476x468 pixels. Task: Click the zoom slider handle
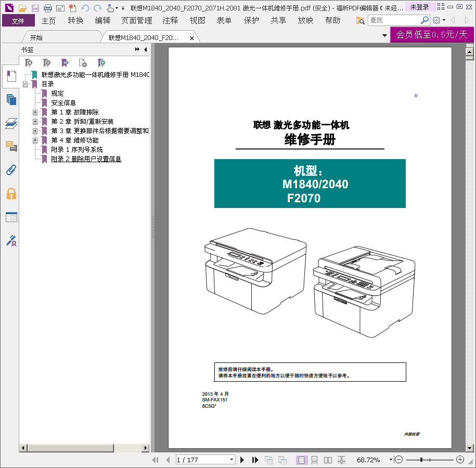[421, 460]
